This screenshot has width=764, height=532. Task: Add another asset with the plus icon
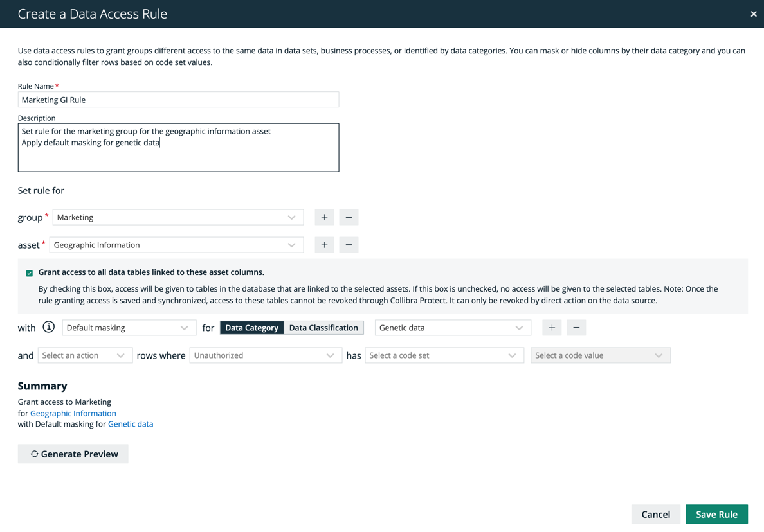click(324, 245)
